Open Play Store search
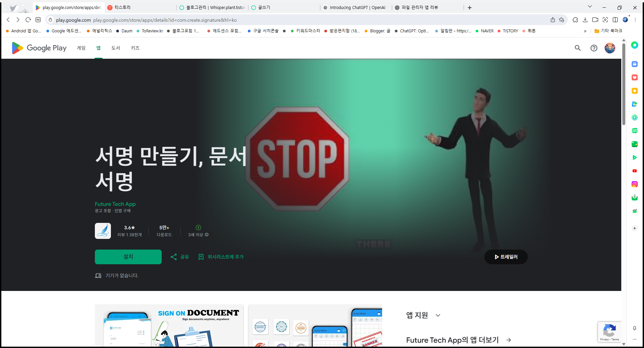This screenshot has height=348, width=644. (578, 48)
